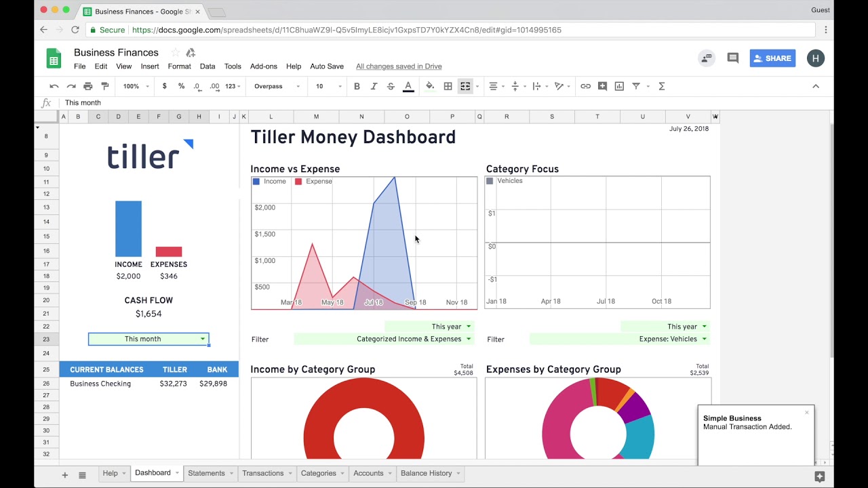
Task: Toggle italic formatting
Action: pyautogui.click(x=374, y=86)
